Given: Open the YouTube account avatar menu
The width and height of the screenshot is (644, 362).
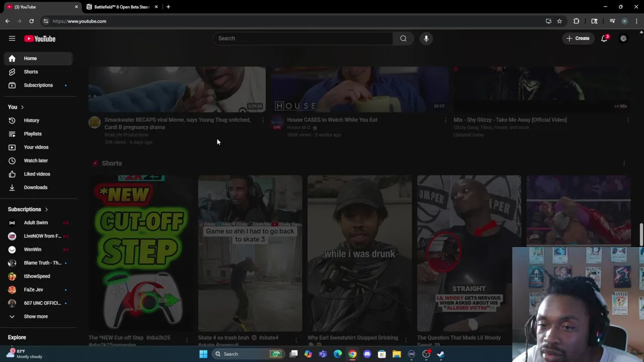Looking at the screenshot, I should click(x=623, y=38).
